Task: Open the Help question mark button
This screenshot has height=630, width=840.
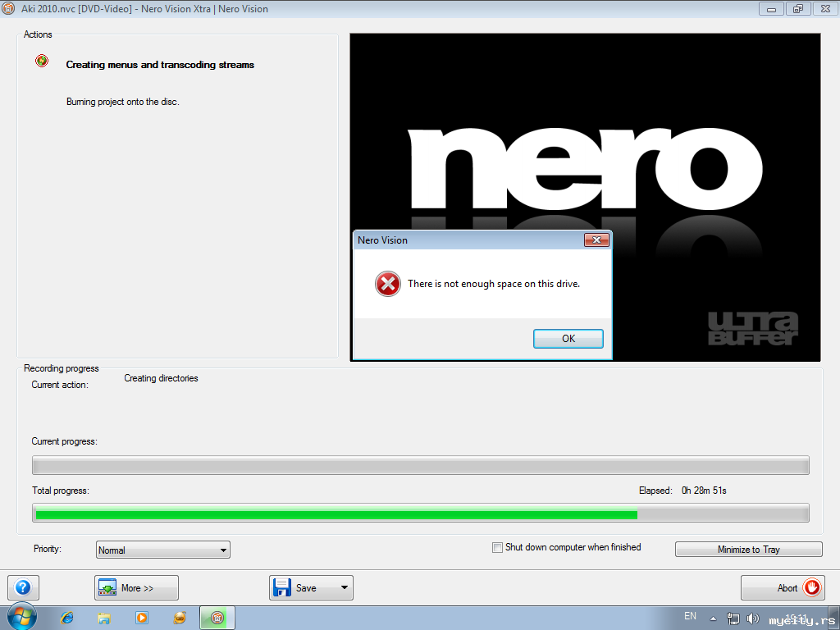Action: click(x=23, y=587)
